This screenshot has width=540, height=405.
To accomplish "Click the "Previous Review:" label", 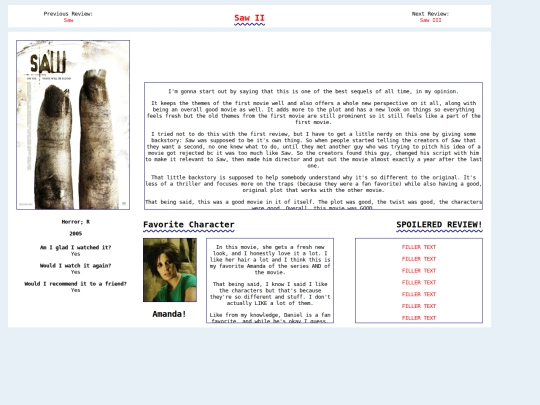I will coord(68,14).
